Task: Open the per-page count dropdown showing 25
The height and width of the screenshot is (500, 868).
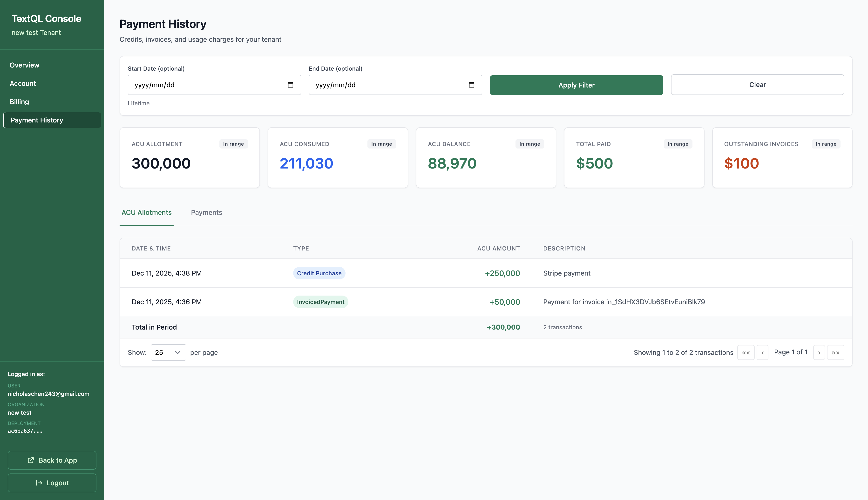Action: tap(168, 352)
